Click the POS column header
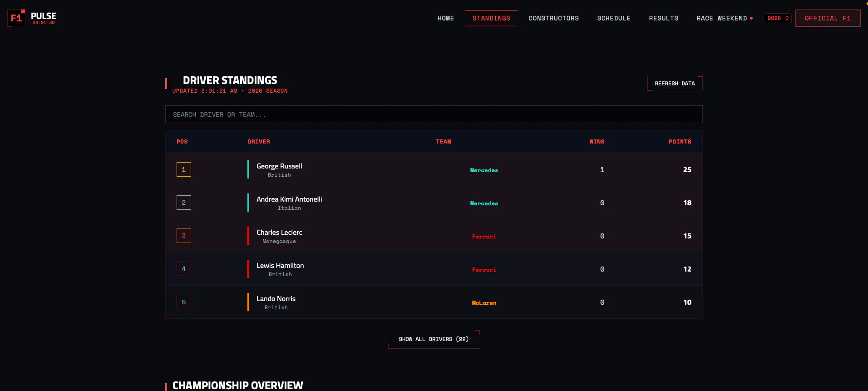This screenshot has height=391, width=868. (182, 142)
